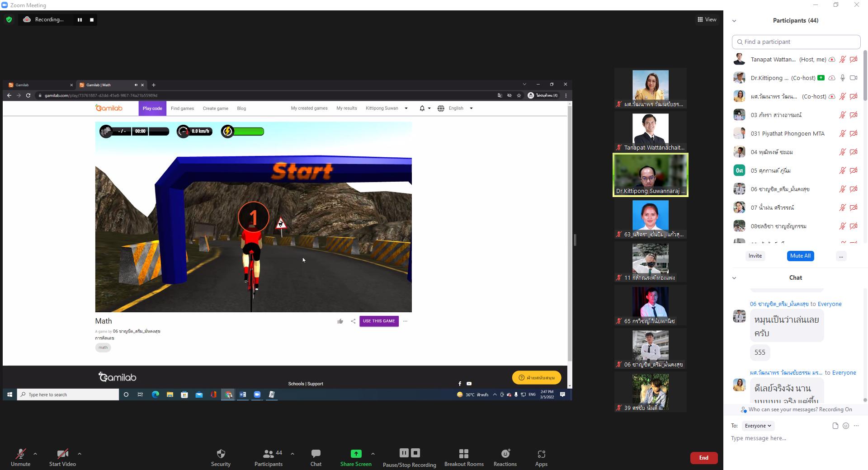Open game more options ellipsis
This screenshot has height=470, width=868.
(x=405, y=321)
